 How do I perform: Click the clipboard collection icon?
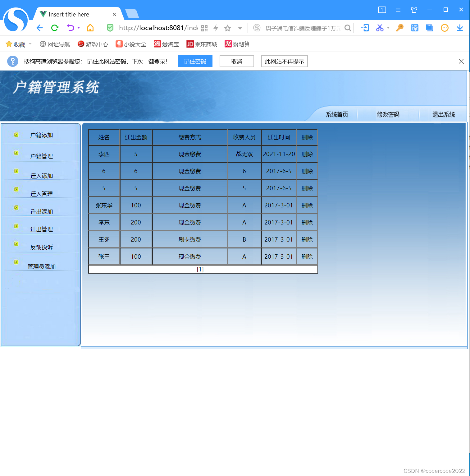pyautogui.click(x=429, y=28)
